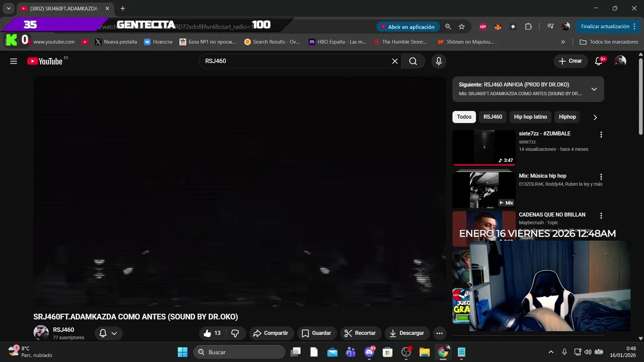
Task: Clear the RSJ460 search text
Action: tap(395, 61)
